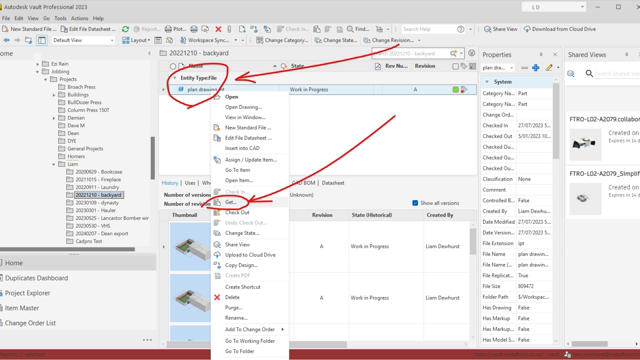Click the Change State toolbar icon
The width and height of the screenshot is (640, 360).
click(318, 40)
